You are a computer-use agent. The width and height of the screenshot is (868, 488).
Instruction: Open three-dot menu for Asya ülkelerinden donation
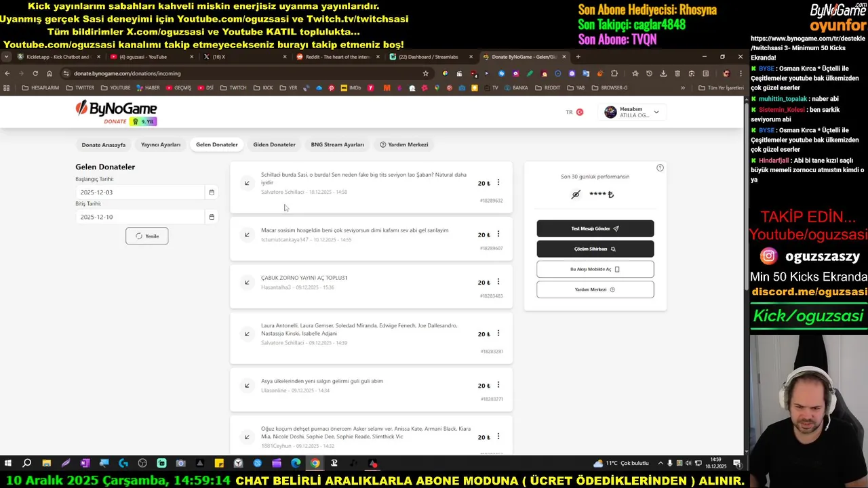click(x=498, y=385)
